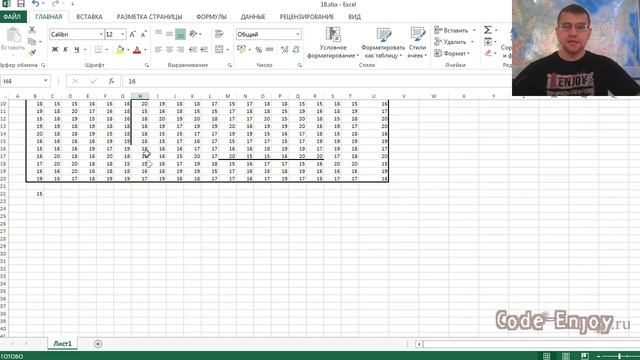640x360 pixels.
Task: Switch to the ВСТАВКА tab
Action: point(89,17)
